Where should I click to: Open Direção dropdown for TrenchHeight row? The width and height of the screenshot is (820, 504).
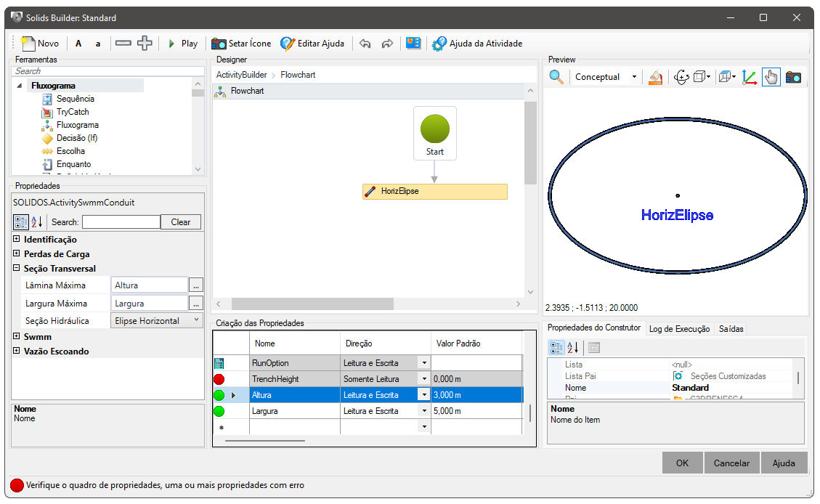(424, 379)
